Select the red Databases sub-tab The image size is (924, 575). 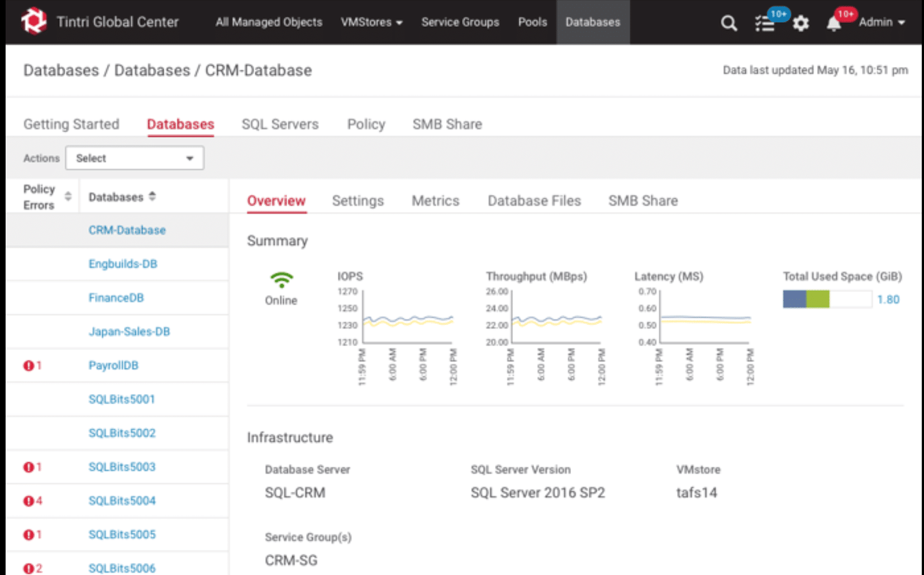pyautogui.click(x=180, y=124)
